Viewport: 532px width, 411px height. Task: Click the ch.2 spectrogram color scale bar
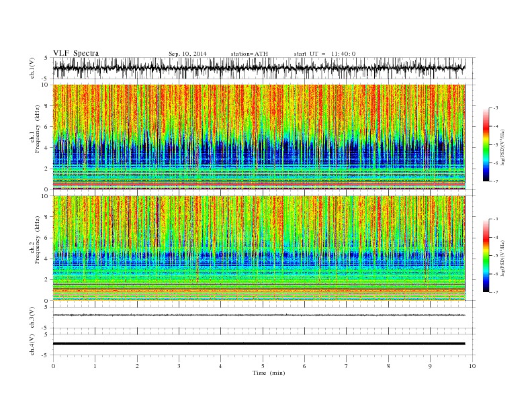(x=486, y=255)
